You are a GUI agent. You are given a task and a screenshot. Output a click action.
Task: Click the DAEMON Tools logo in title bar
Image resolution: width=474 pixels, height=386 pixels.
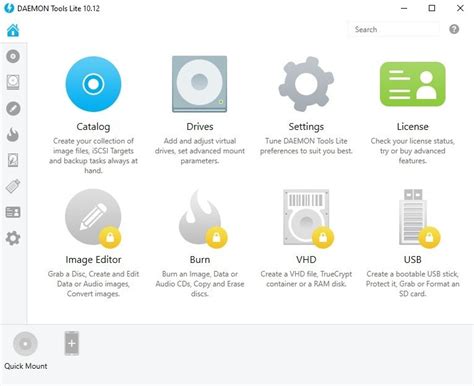point(9,8)
